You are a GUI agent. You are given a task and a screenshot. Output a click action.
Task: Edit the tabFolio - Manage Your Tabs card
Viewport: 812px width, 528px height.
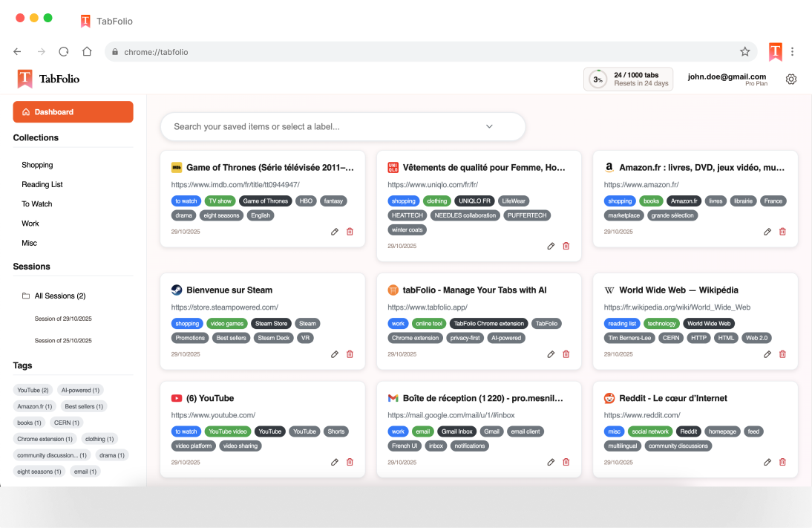pyautogui.click(x=551, y=354)
